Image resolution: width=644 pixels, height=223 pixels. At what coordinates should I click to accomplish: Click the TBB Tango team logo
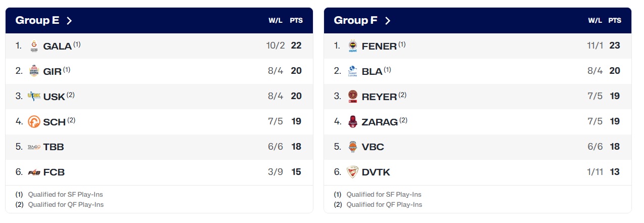coord(34,147)
